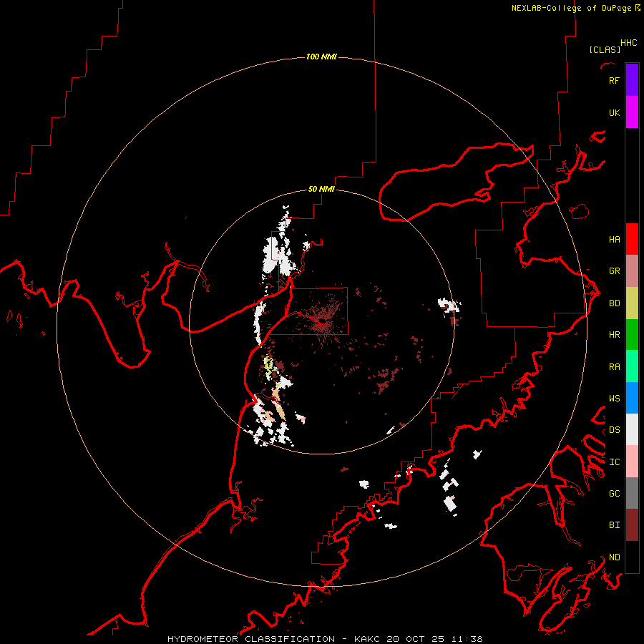The image size is (644, 644).
Task: Click the RA mint green legend swatch
Action: tap(632, 366)
